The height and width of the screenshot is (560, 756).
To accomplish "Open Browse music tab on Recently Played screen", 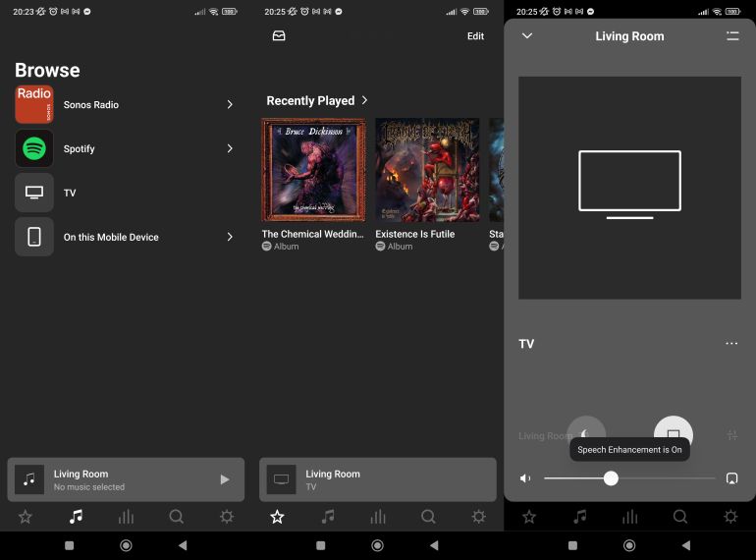I will [327, 517].
